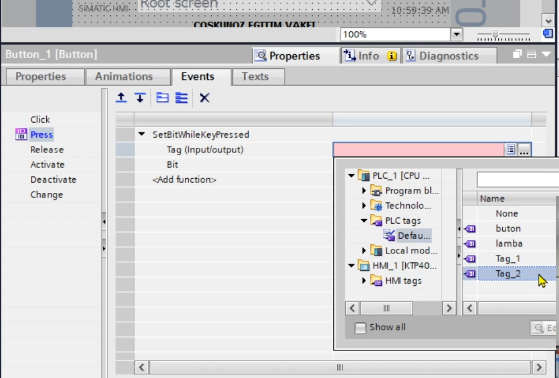Screen dimensions: 559x378
Task: Move function up with the up-arrow icon
Action: pyautogui.click(x=121, y=97)
